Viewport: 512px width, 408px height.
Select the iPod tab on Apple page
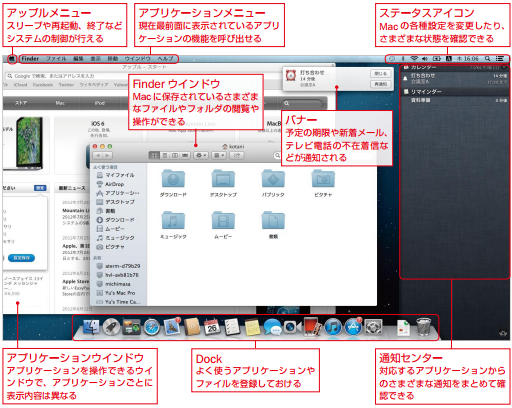[x=100, y=103]
